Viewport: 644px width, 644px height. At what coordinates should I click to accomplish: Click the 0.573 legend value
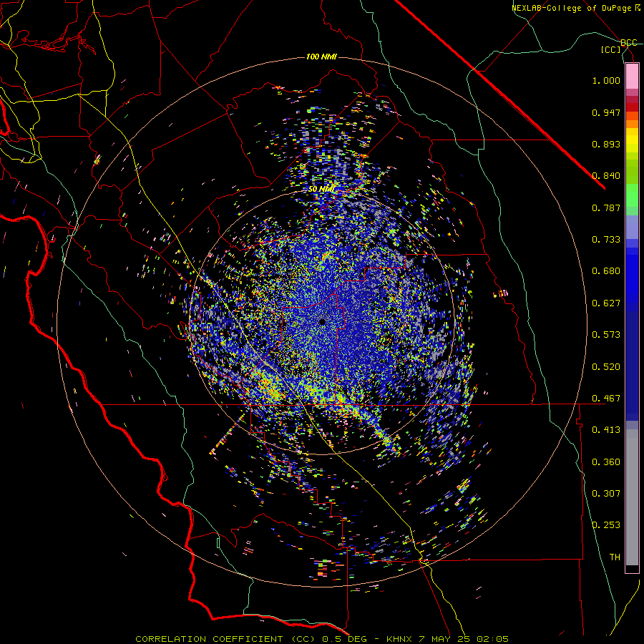point(606,335)
